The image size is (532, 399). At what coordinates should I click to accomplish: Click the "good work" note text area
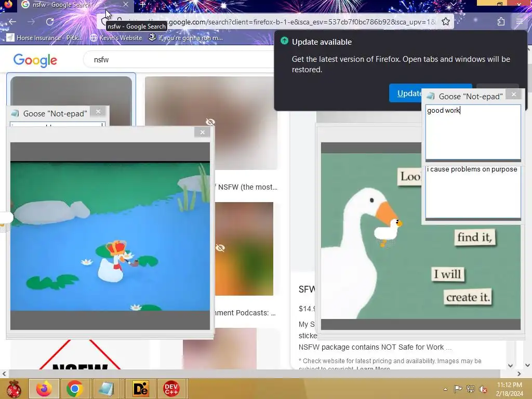473,132
